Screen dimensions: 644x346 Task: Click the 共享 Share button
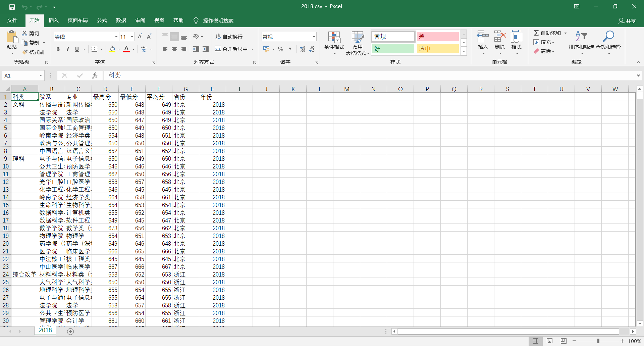[x=627, y=21]
